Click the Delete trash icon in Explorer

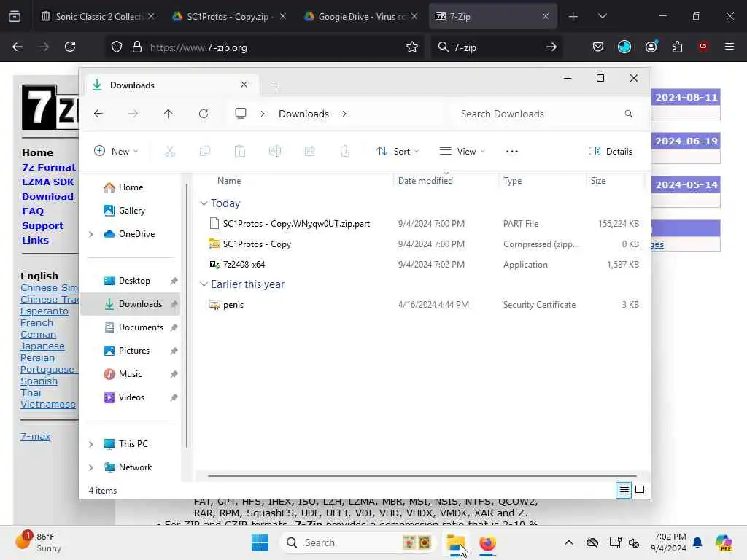345,152
